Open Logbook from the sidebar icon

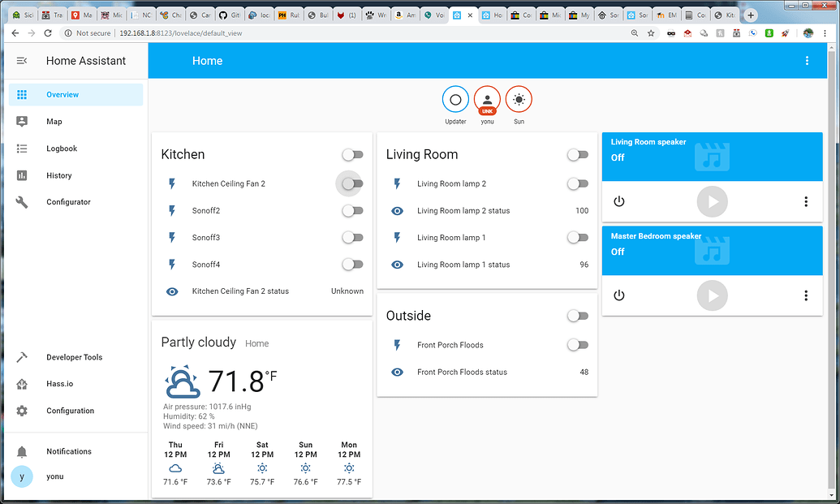point(23,148)
